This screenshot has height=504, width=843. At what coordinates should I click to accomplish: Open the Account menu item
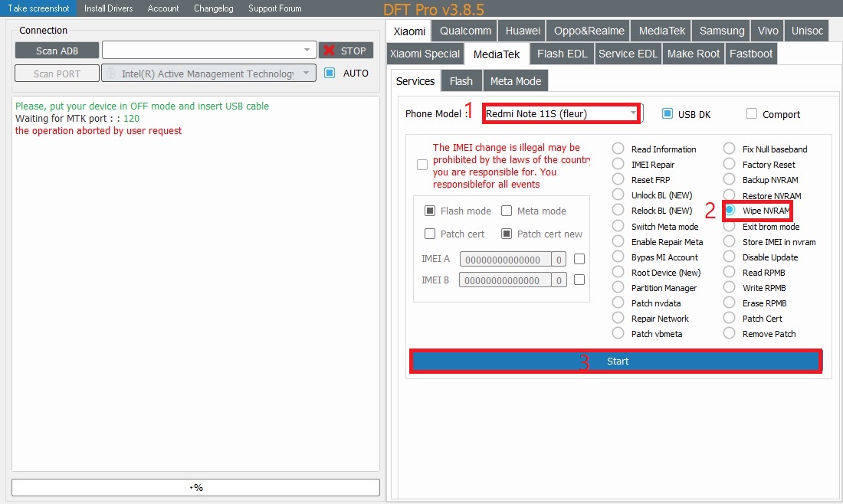click(x=163, y=8)
